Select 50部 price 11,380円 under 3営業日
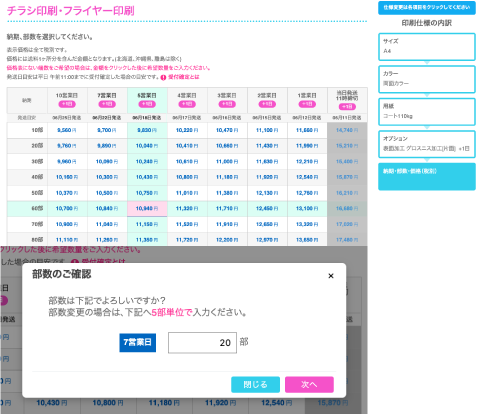480x414 pixels. pos(227,193)
